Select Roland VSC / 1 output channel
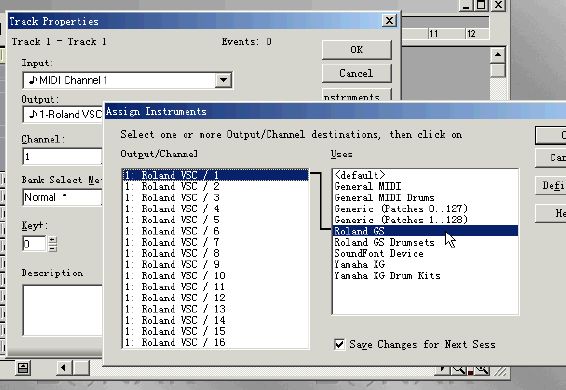This screenshot has width=566, height=390. coord(215,175)
